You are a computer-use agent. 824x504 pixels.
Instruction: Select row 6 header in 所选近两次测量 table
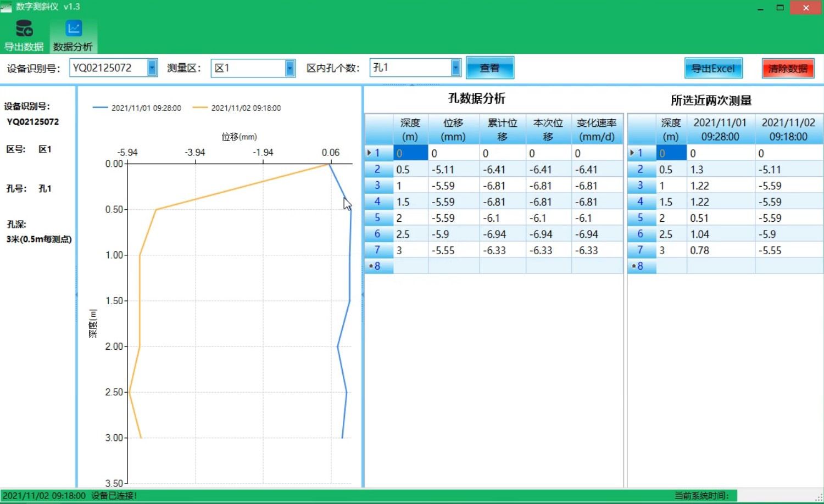tap(641, 234)
